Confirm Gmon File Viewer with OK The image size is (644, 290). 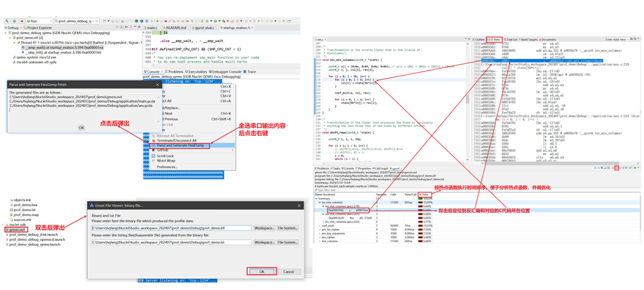(262, 272)
